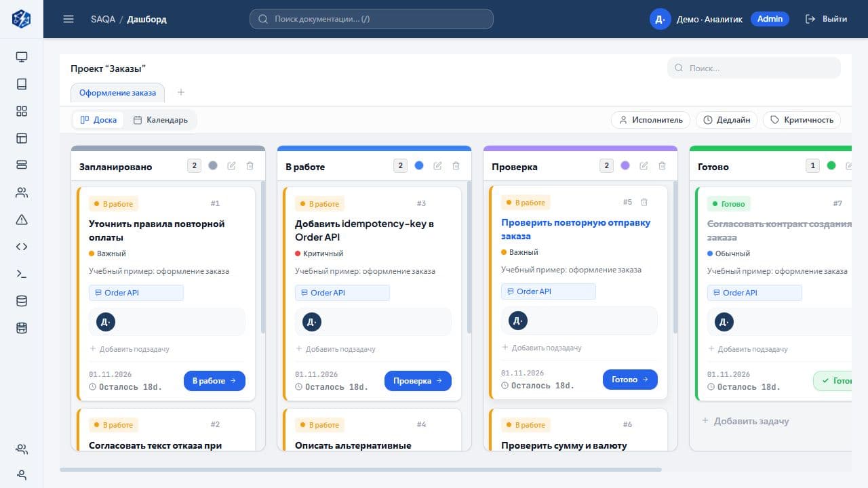Go to SAQA in the breadcrumb
The image size is (868, 488).
103,19
